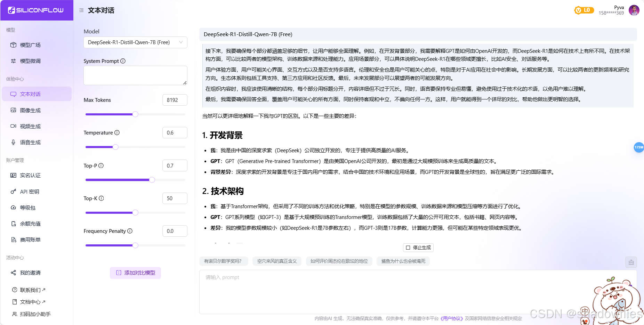Viewport: 644px width, 325px height.
Task: Click the 实名认证 ID card icon
Action: (13, 175)
